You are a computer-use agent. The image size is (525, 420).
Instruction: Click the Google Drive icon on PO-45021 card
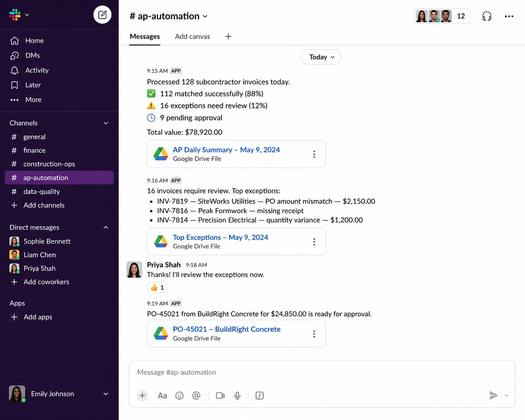tap(161, 334)
